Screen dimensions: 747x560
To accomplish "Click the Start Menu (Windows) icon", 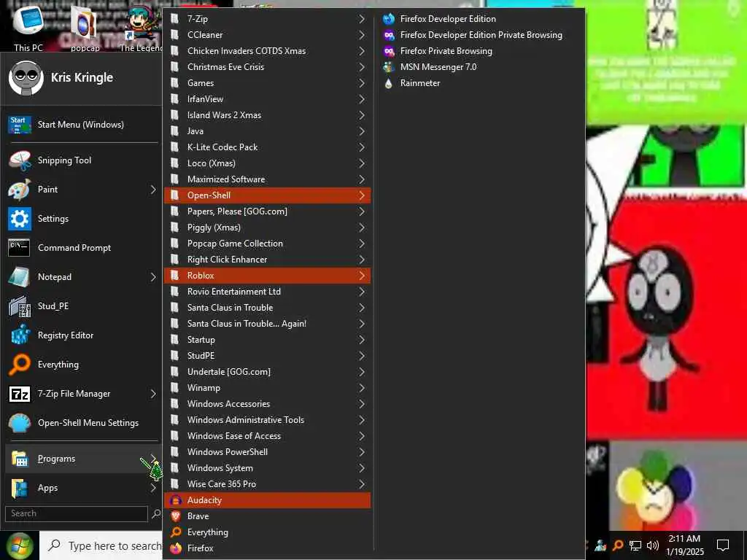I will (x=20, y=125).
